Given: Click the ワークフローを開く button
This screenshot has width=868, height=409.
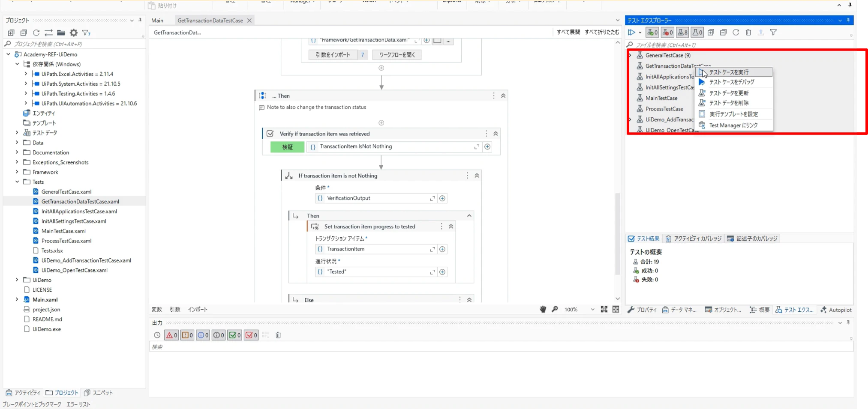Looking at the screenshot, I should [x=397, y=55].
